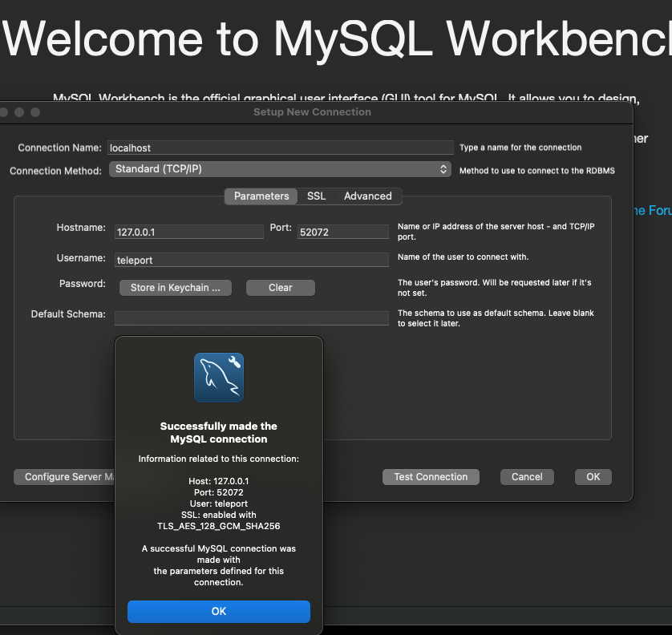The height and width of the screenshot is (635, 672).
Task: Switch to the Parameters tab
Action: (x=261, y=196)
